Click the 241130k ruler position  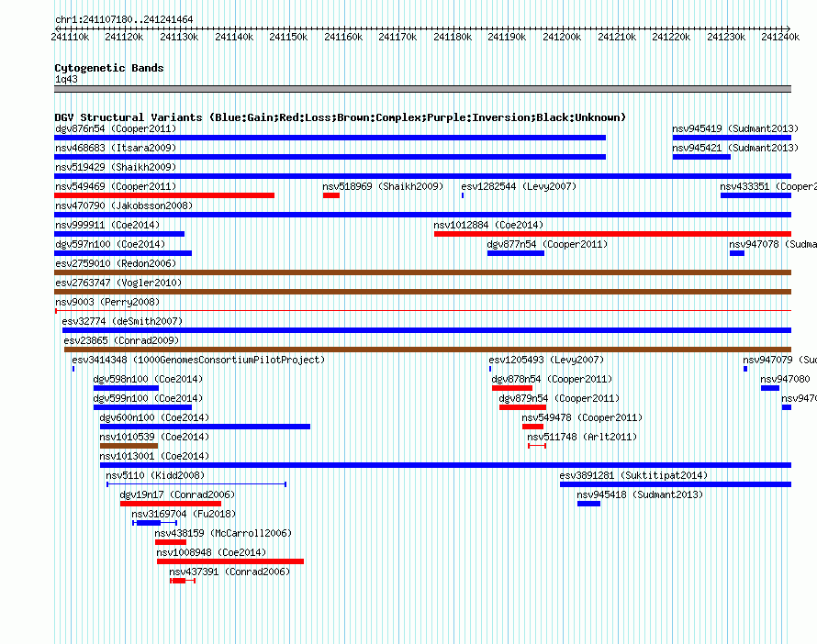[x=179, y=37]
